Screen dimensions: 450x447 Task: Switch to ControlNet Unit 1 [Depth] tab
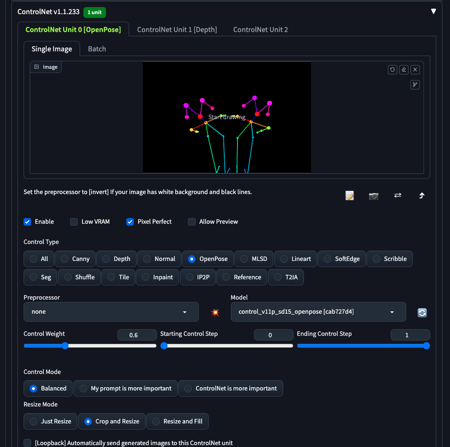pyautogui.click(x=177, y=30)
